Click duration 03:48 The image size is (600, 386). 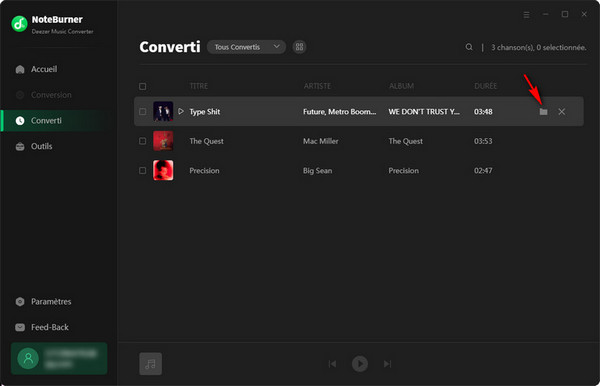click(483, 112)
